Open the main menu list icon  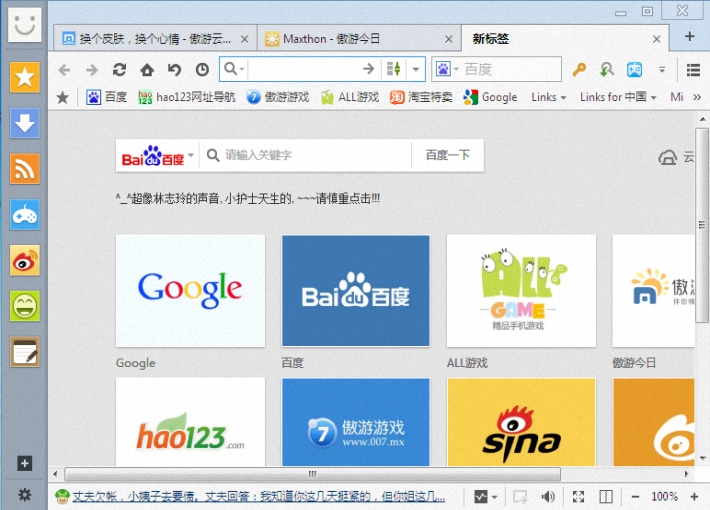point(693,70)
